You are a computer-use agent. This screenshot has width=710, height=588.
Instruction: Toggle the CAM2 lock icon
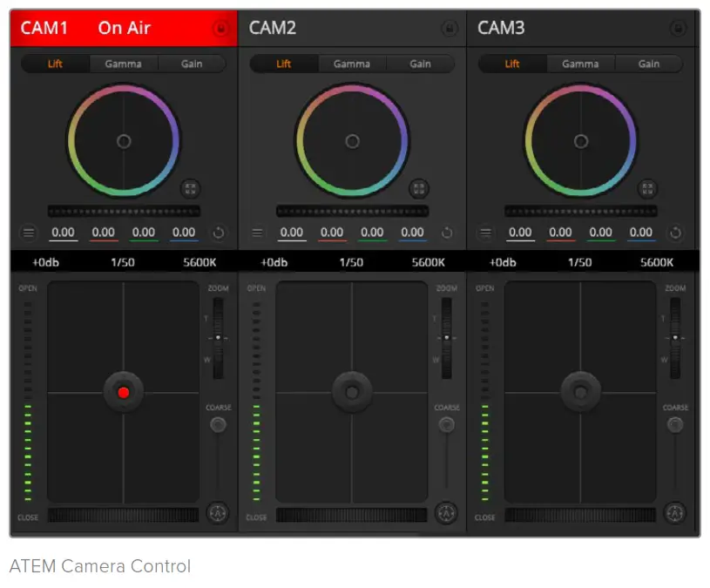[450, 29]
